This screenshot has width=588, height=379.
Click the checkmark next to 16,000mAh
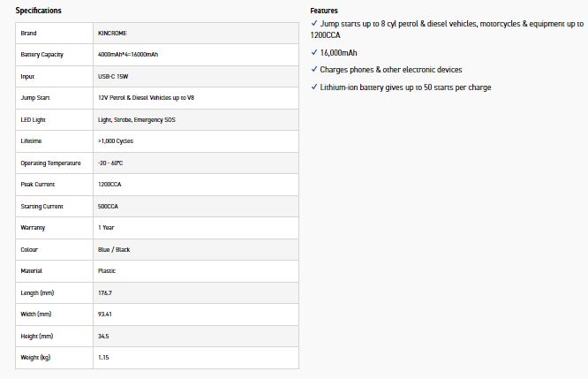314,53
